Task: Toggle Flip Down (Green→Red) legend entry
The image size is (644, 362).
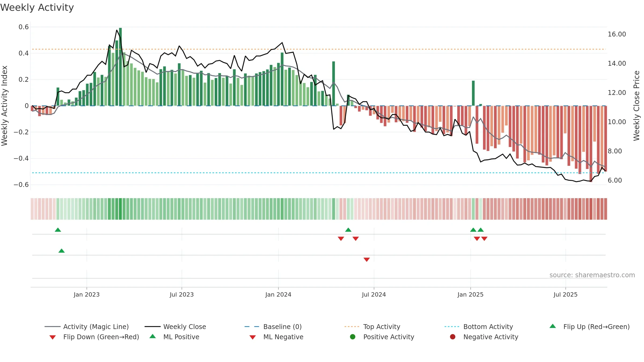Action: (94, 337)
